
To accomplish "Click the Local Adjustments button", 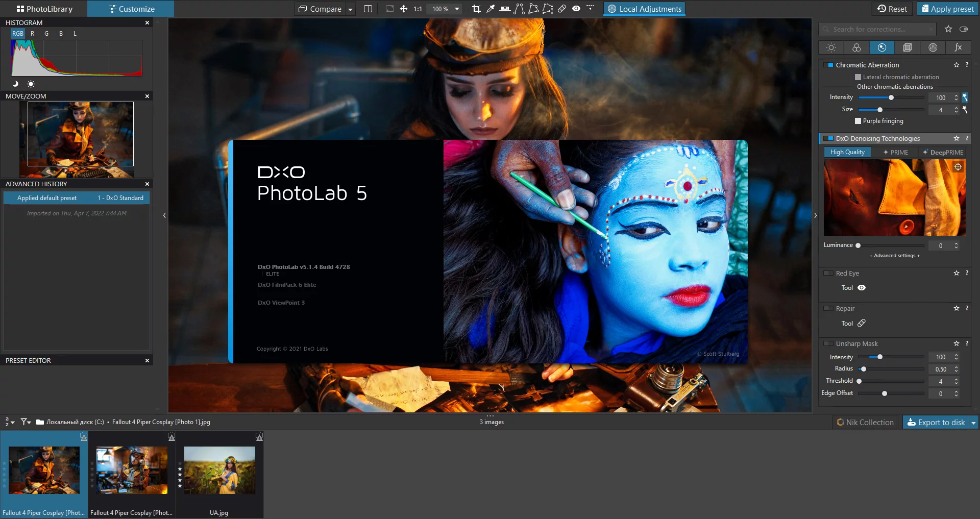I will click(x=645, y=9).
